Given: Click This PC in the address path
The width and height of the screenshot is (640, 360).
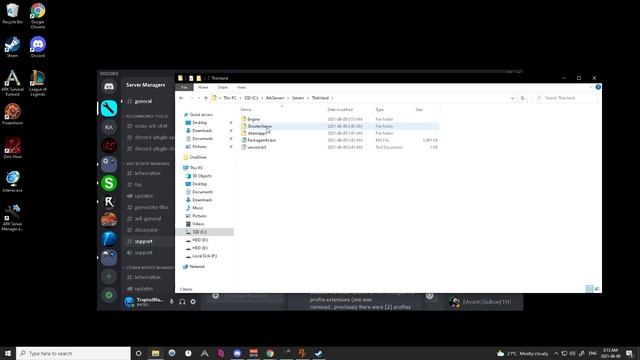Looking at the screenshot, I should click(230, 98).
